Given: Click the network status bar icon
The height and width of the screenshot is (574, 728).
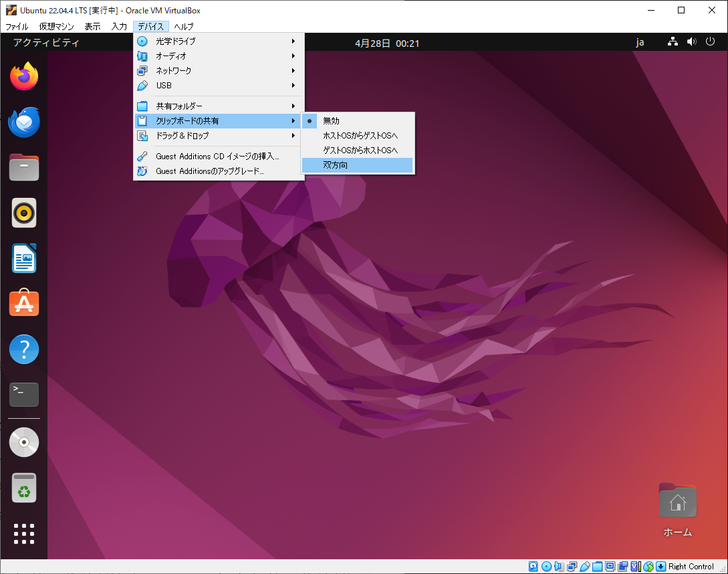Looking at the screenshot, I should click(572, 566).
